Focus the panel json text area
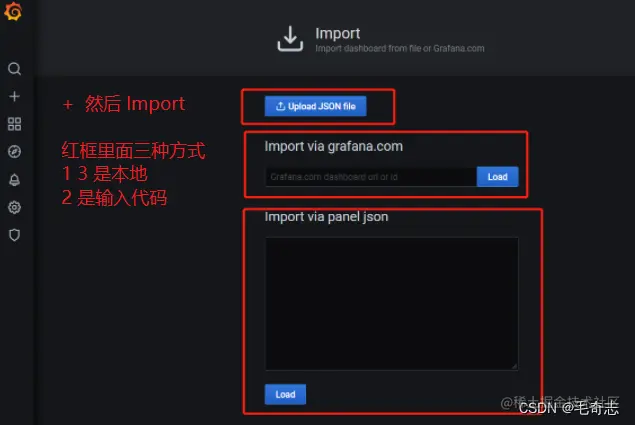 (392, 304)
